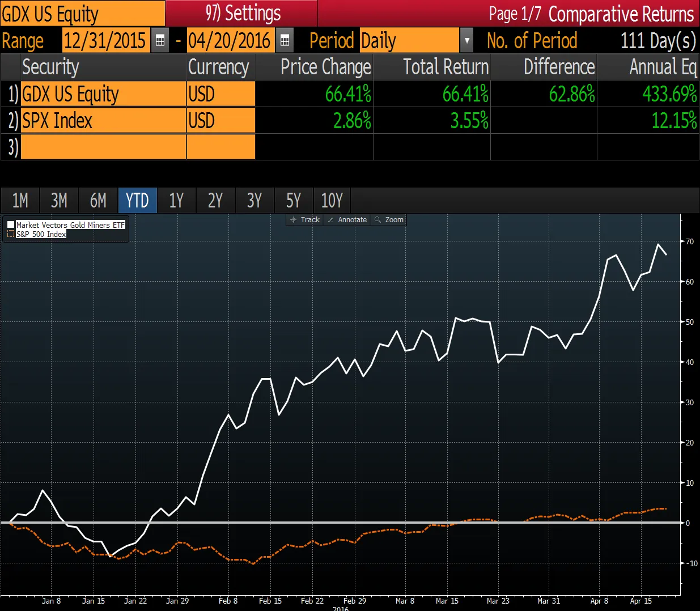Select the highlighted YTD tab
Viewport: 700px width, 611px height.
pyautogui.click(x=137, y=201)
